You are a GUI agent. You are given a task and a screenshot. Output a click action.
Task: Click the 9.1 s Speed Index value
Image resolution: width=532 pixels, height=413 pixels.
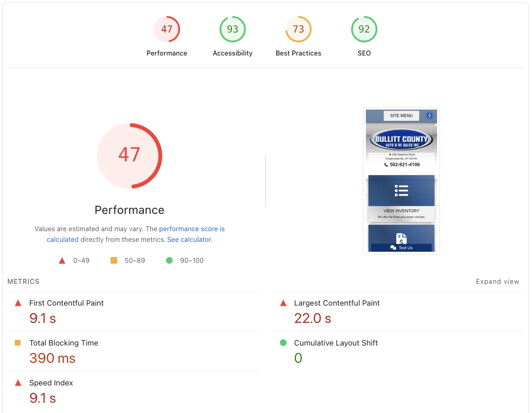[x=42, y=398]
